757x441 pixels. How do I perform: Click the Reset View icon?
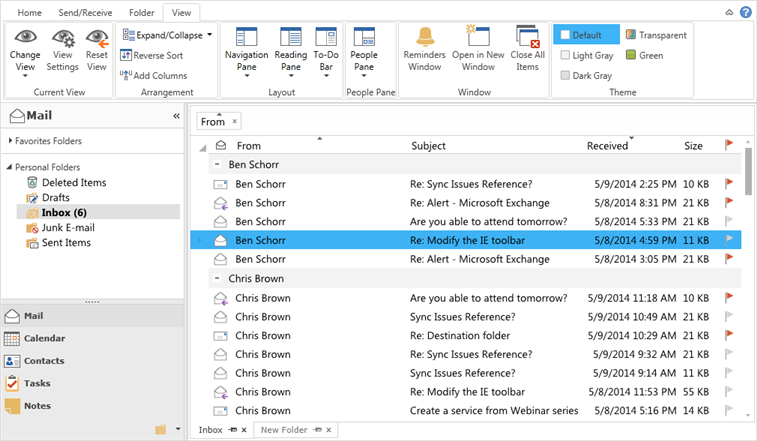97,40
